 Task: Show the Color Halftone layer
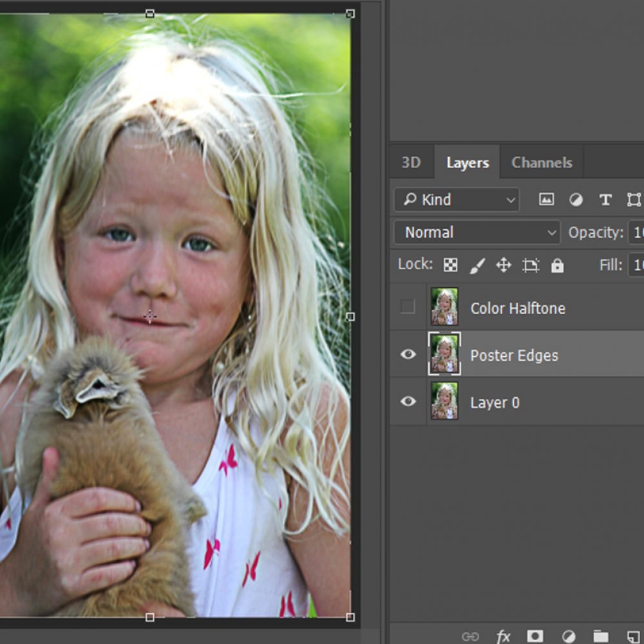408,308
